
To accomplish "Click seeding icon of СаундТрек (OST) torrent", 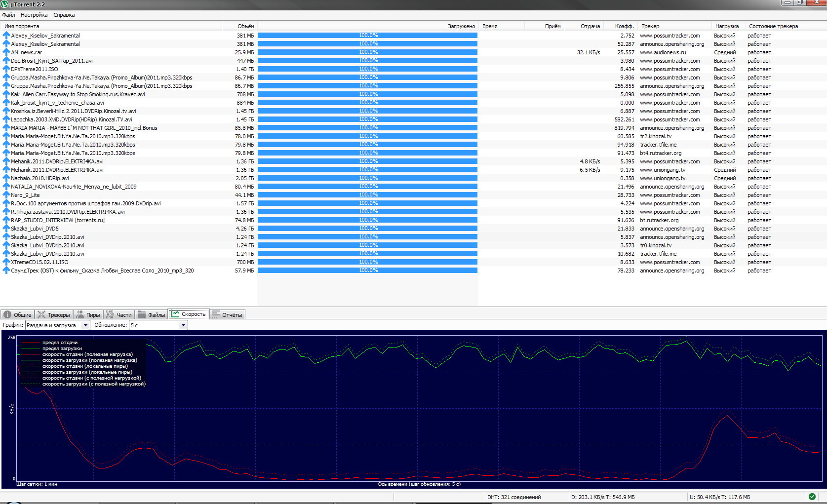I will [x=6, y=271].
